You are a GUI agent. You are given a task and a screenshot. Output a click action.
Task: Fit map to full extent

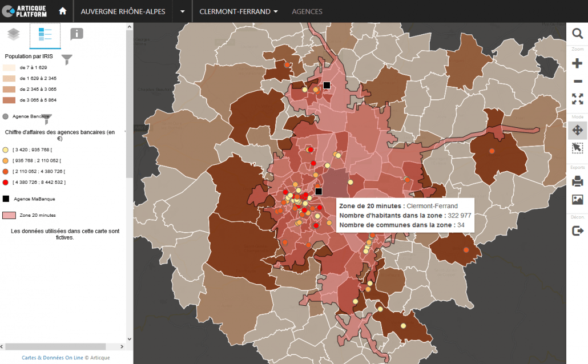coord(577,99)
